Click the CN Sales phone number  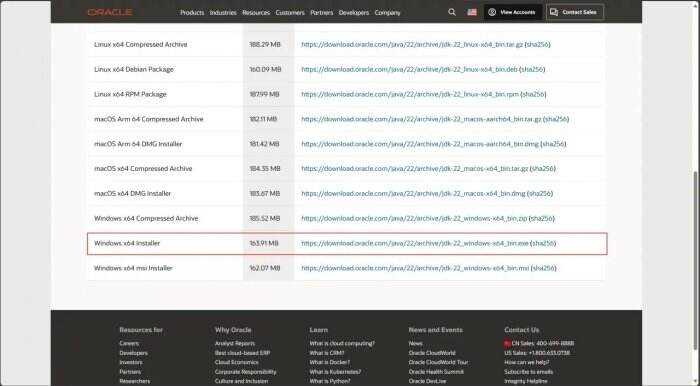pos(542,344)
